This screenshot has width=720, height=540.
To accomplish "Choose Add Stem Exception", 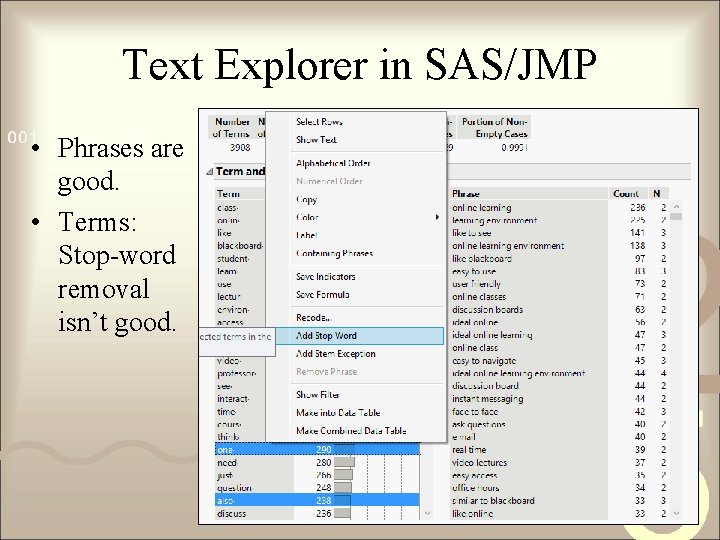I will tap(336, 354).
